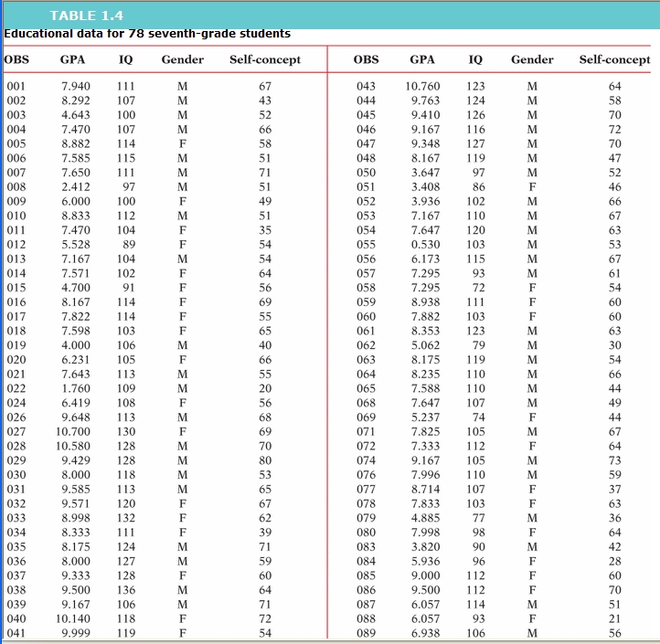Select the right table's Gender column header
This screenshot has width=660, height=644.
pyautogui.click(x=532, y=60)
